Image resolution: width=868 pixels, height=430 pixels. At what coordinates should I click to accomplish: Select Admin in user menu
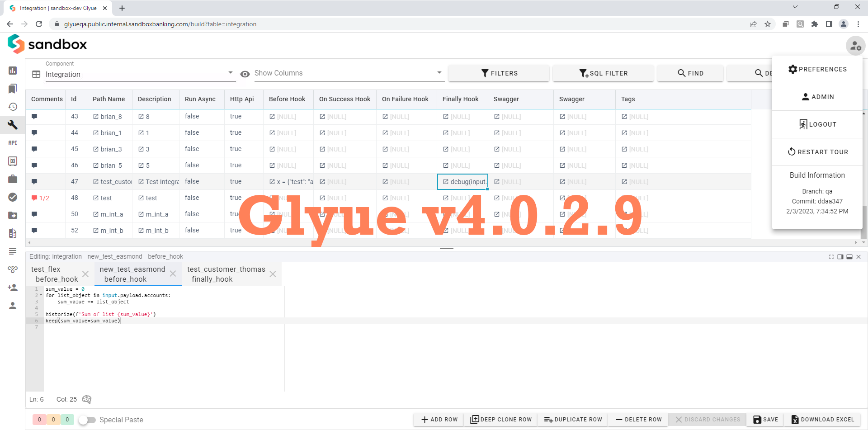tap(817, 97)
